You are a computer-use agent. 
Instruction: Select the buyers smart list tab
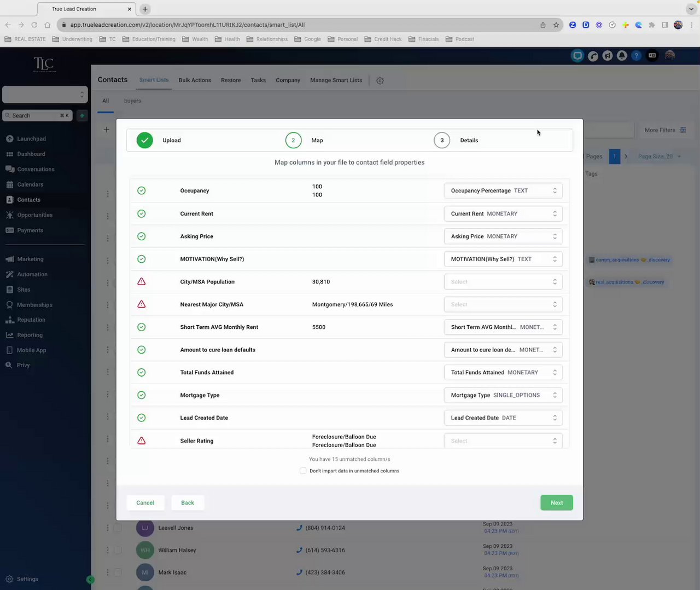(132, 101)
